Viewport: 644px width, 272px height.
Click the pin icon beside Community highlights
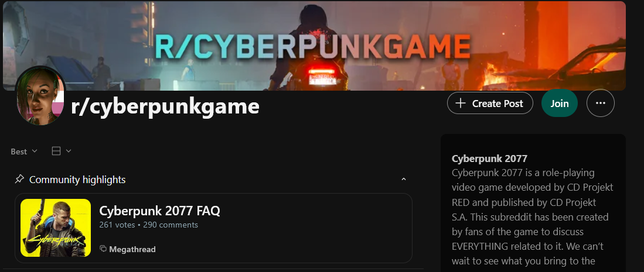[x=19, y=179]
